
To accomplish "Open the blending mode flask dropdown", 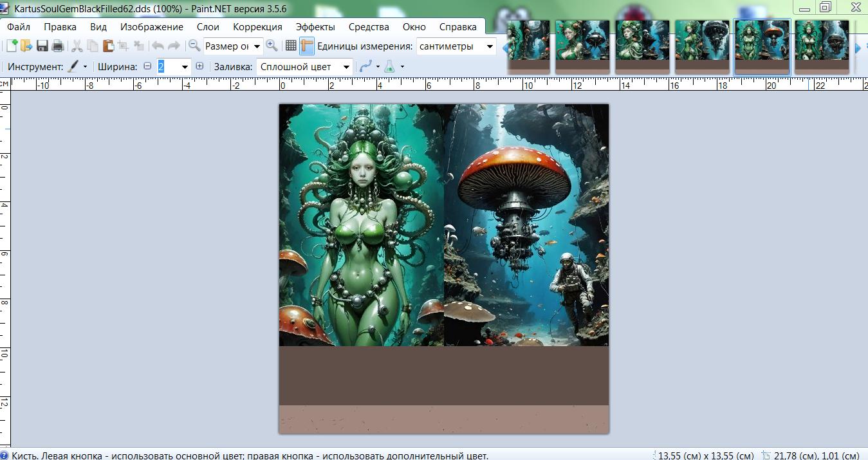I will tap(393, 66).
